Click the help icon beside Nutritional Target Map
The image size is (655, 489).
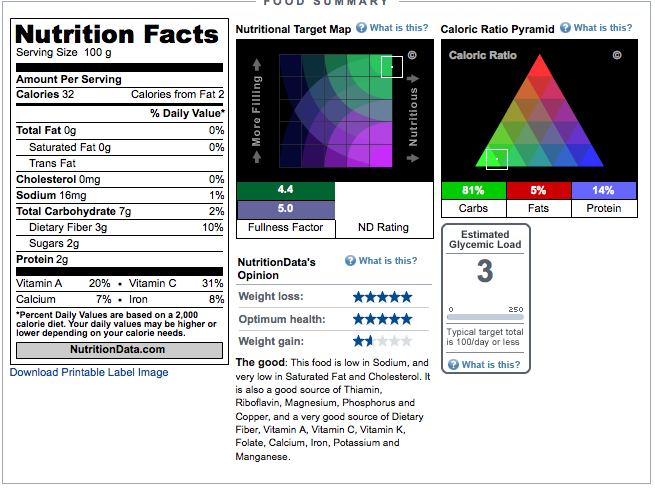coord(361,28)
